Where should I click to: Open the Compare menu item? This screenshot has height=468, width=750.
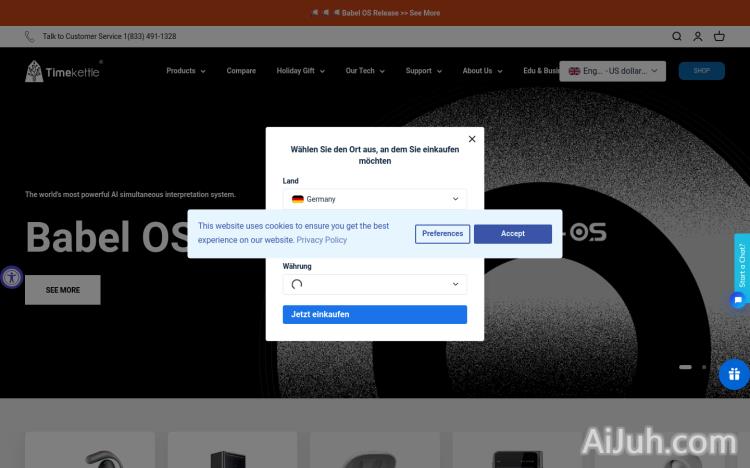tap(241, 71)
